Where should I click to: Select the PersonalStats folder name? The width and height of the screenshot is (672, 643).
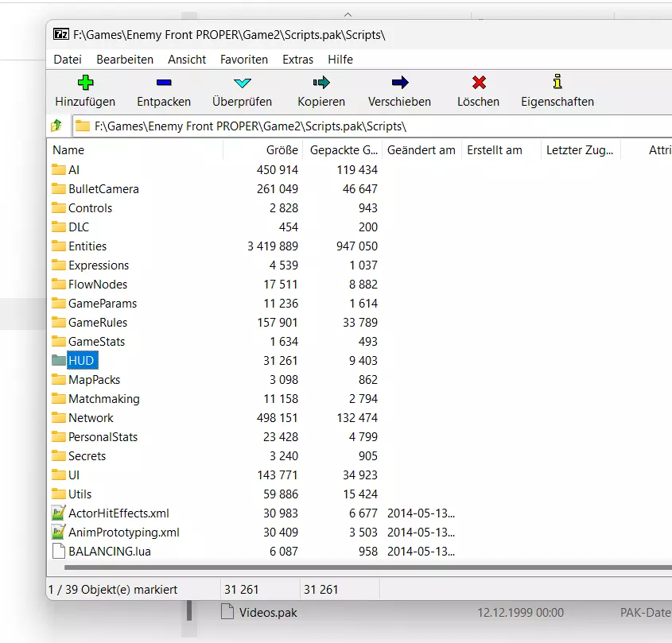pos(103,437)
